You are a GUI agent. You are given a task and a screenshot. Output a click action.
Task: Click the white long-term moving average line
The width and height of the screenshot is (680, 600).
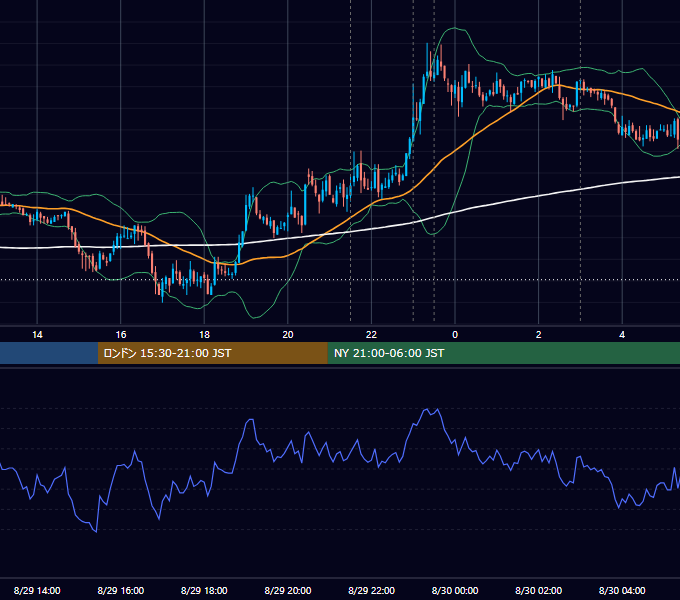click(x=340, y=232)
